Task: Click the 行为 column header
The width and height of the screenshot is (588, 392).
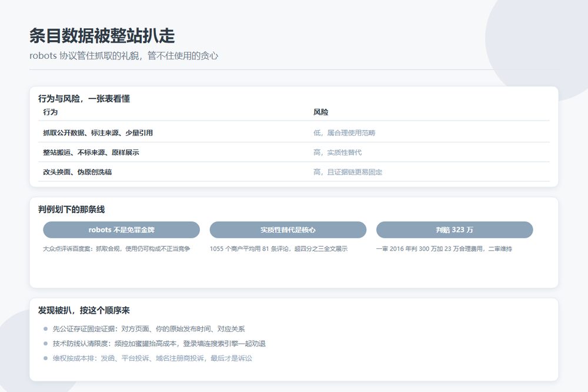Action: [50, 112]
